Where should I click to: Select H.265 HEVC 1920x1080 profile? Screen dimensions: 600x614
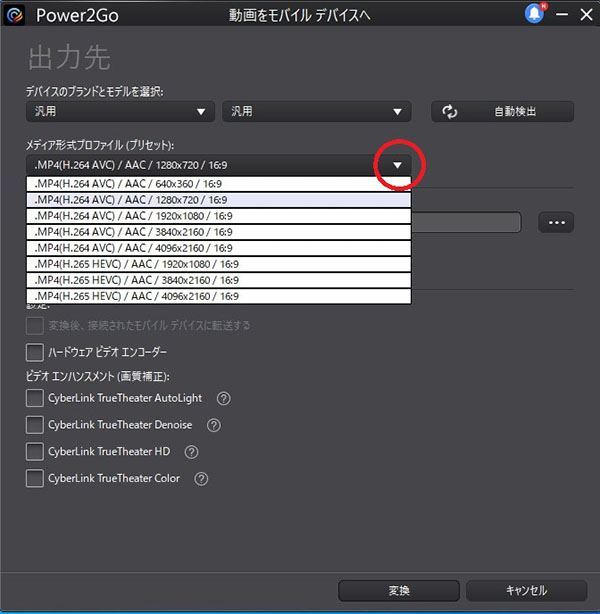219,264
